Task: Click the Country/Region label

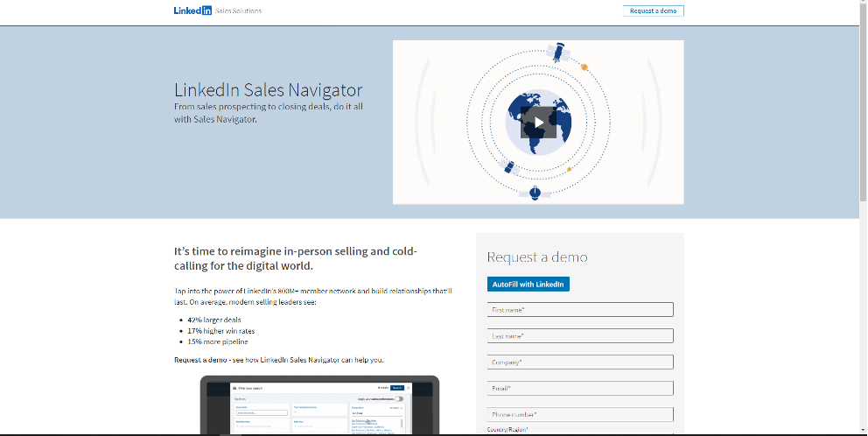Action: pyautogui.click(x=507, y=430)
